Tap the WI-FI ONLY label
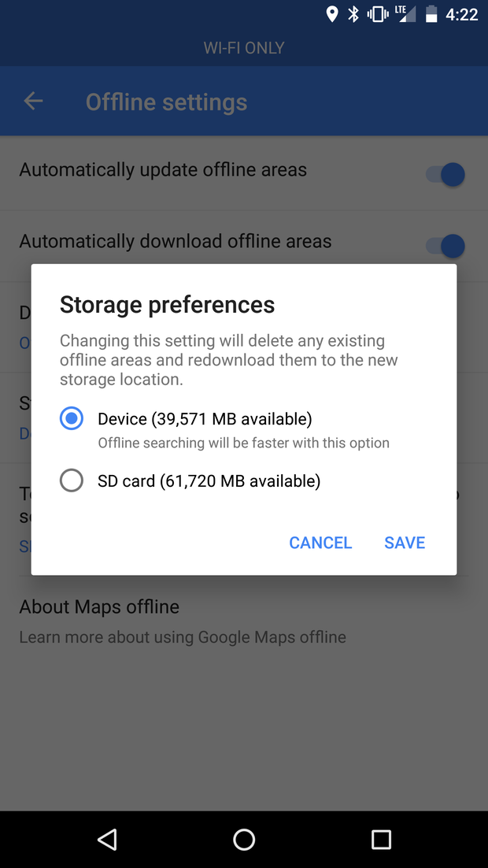The height and width of the screenshot is (868, 488). 244,48
